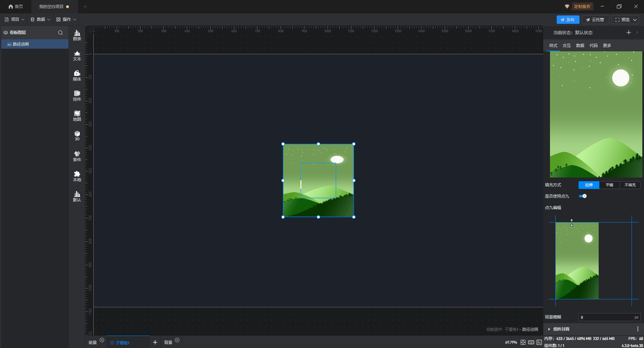Click the 云托管 cloud hosting button
644x348 pixels.
[595, 20]
